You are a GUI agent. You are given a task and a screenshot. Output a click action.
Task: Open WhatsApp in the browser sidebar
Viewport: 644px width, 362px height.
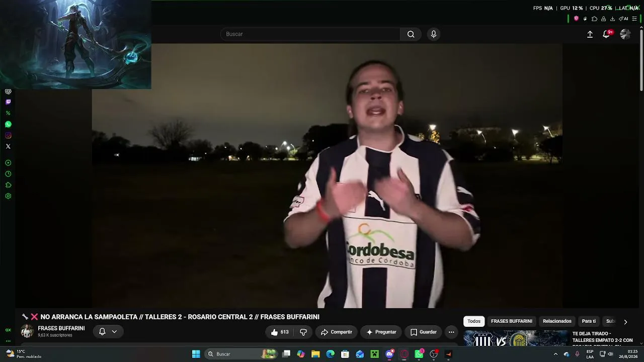(x=8, y=124)
